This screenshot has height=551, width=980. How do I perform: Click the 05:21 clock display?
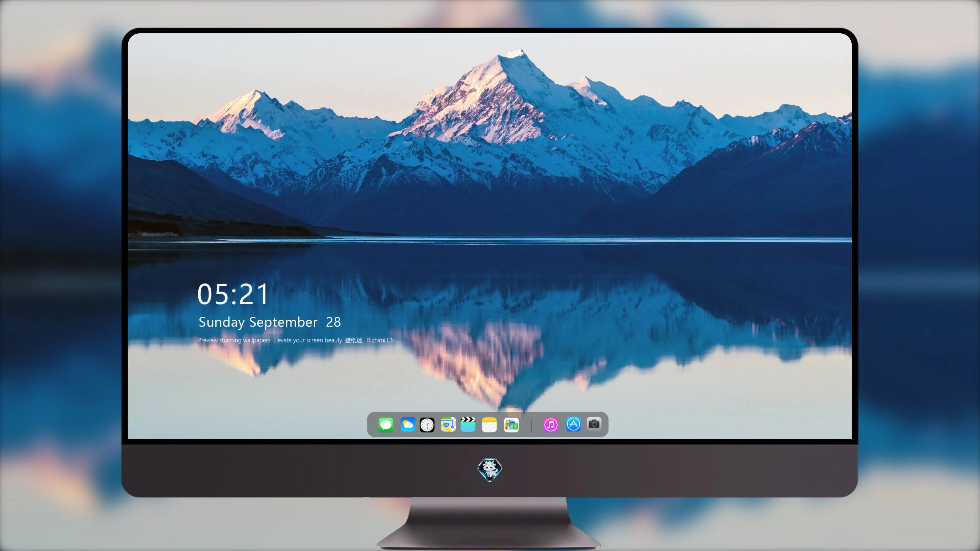233,294
